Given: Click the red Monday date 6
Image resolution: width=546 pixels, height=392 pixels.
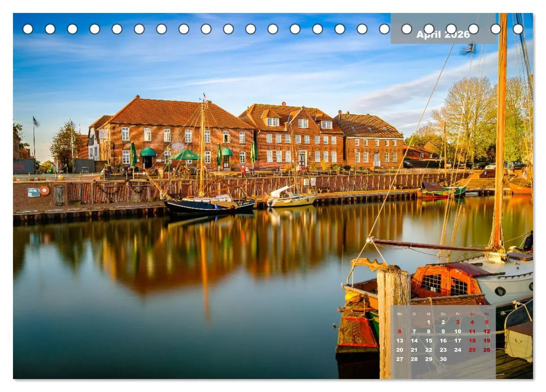Looking at the screenshot, I should click(x=400, y=331).
